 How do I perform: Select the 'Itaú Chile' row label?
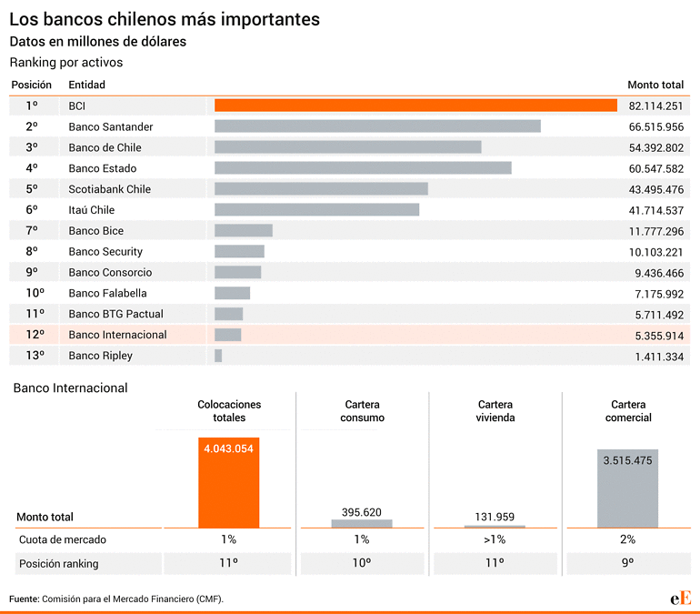(x=92, y=210)
